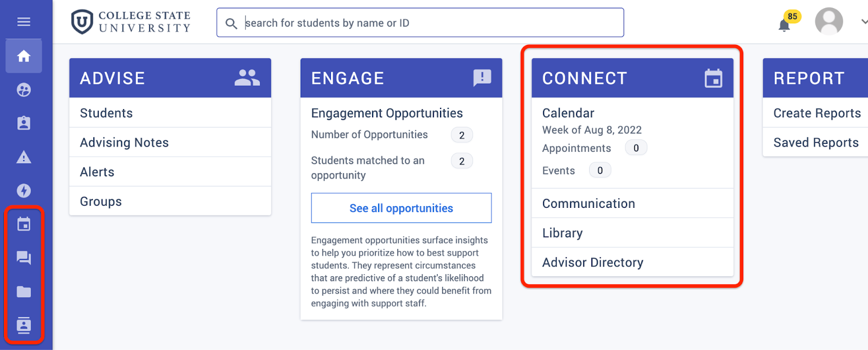Open Students under Advise

170,113
